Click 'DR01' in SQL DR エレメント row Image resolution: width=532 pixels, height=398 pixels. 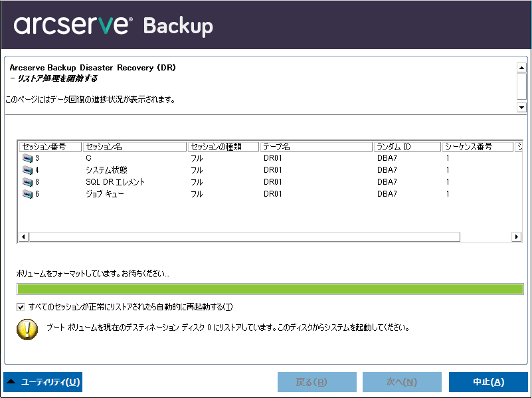pyautogui.click(x=273, y=182)
